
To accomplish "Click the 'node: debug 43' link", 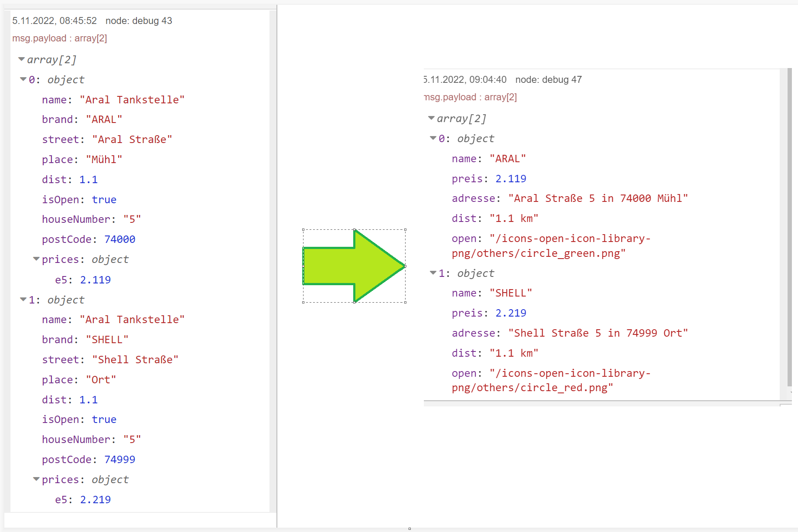I will (139, 20).
